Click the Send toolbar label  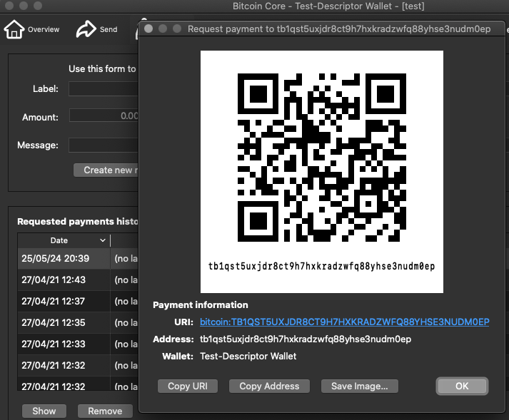tap(109, 29)
